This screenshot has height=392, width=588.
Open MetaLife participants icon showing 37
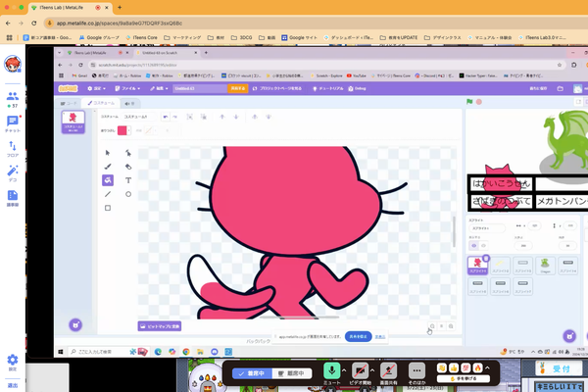pyautogui.click(x=13, y=99)
